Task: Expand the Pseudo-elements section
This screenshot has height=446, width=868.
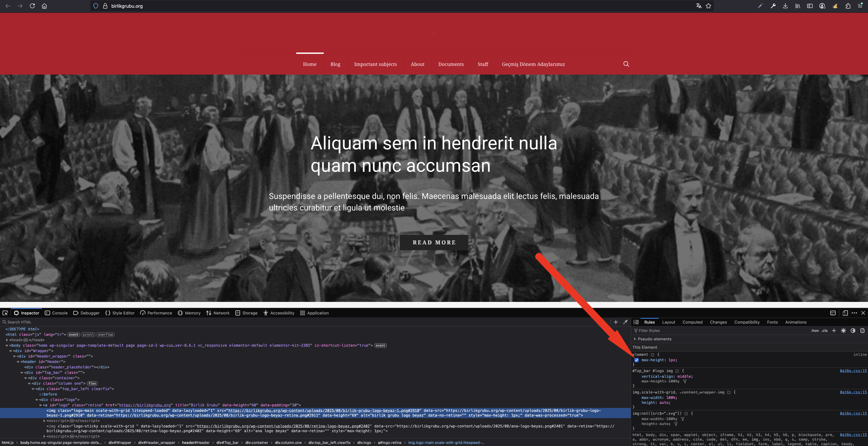Action: pos(635,339)
